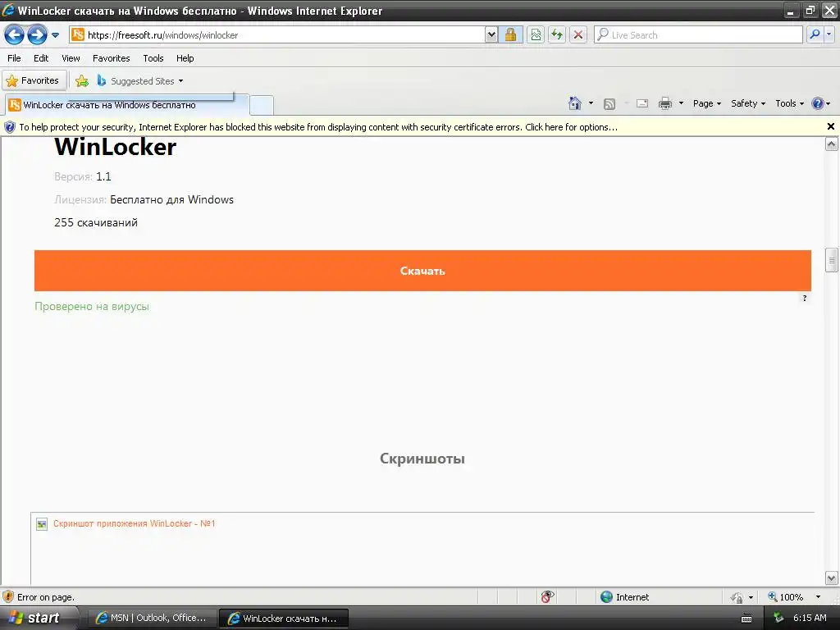Switch to MSN Outlook taskbar window

point(152,619)
